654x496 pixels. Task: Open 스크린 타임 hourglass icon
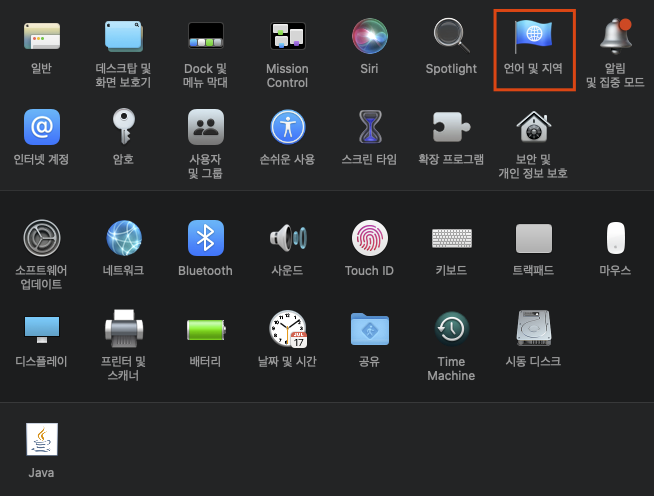(370, 126)
